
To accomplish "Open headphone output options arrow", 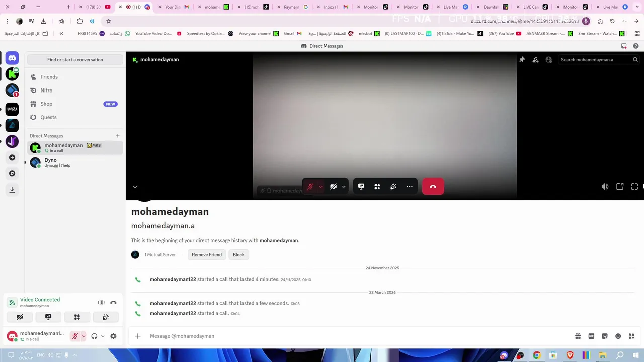I will click(x=103, y=336).
